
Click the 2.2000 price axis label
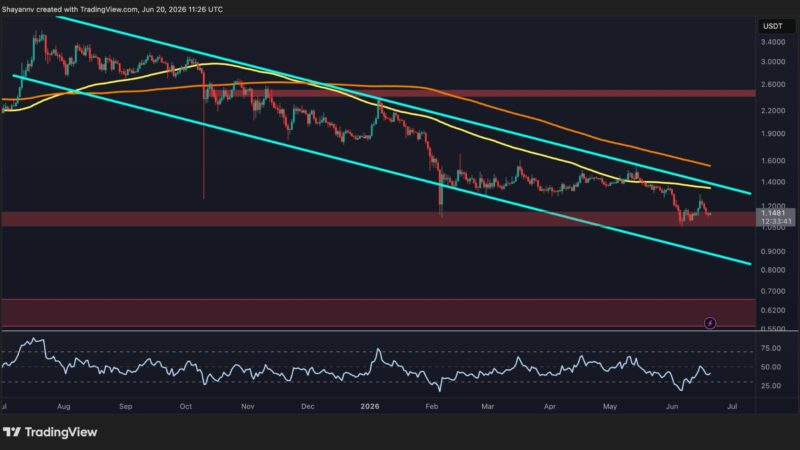(x=772, y=111)
